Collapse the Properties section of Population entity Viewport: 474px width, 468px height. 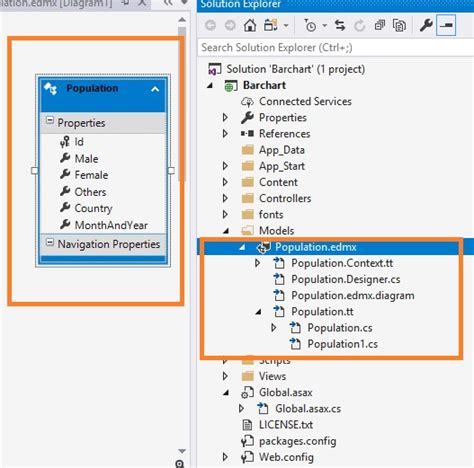click(x=50, y=120)
